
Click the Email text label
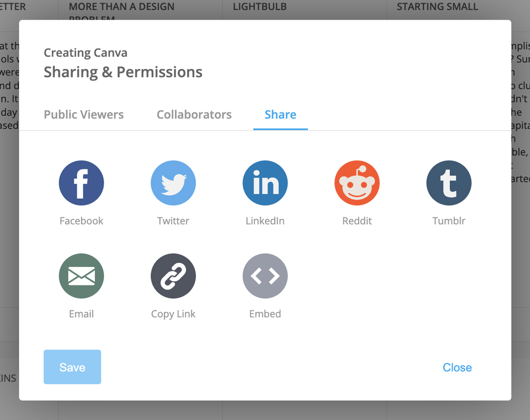(x=82, y=314)
